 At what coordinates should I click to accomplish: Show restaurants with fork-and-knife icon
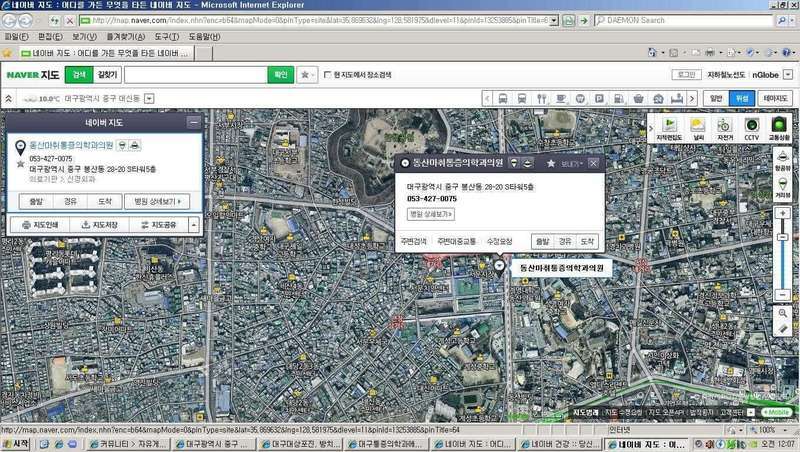[541, 98]
